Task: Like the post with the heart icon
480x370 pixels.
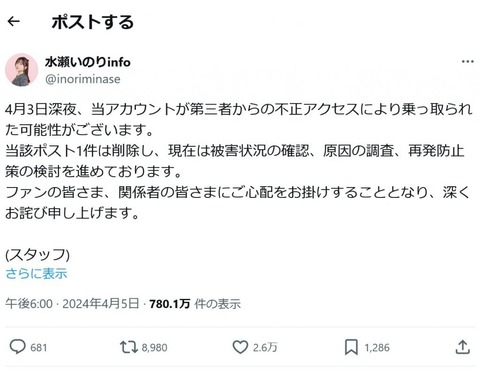Action: point(240,347)
